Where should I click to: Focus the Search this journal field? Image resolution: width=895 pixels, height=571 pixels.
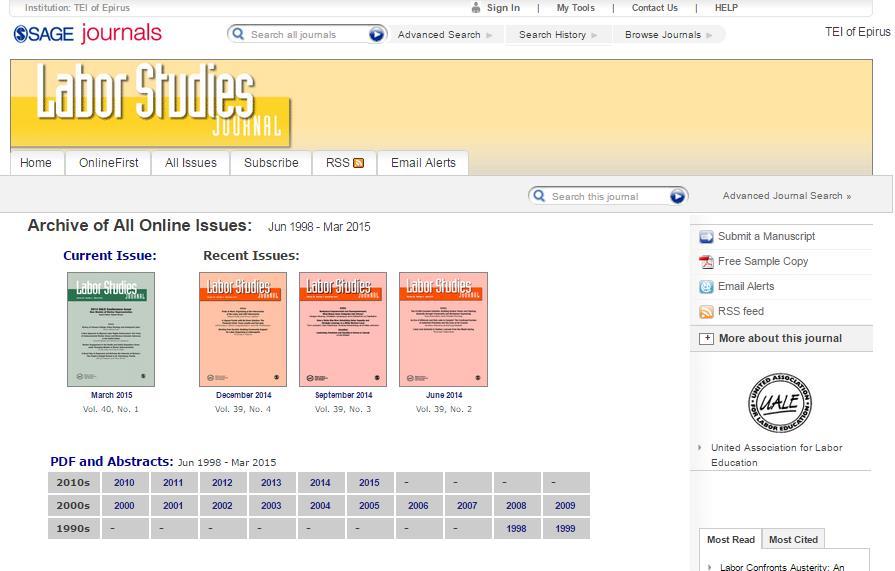click(x=608, y=196)
